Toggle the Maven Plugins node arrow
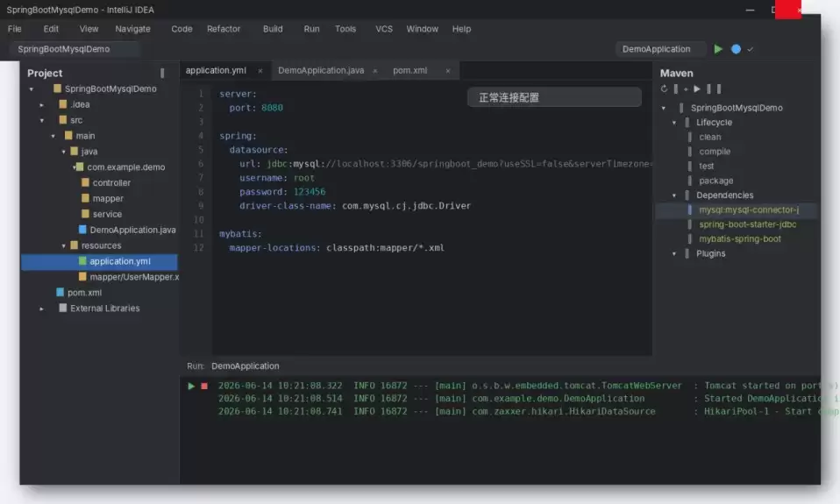 [x=674, y=254]
